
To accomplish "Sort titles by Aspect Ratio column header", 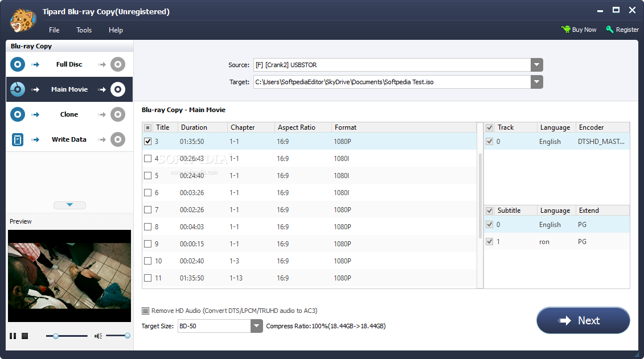I will [x=303, y=127].
